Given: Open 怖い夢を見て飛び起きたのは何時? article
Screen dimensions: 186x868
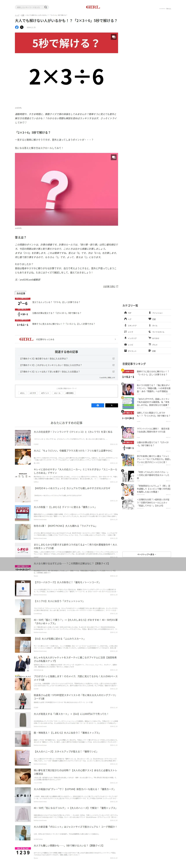Looking at the screenshot, I should click(75, 772).
